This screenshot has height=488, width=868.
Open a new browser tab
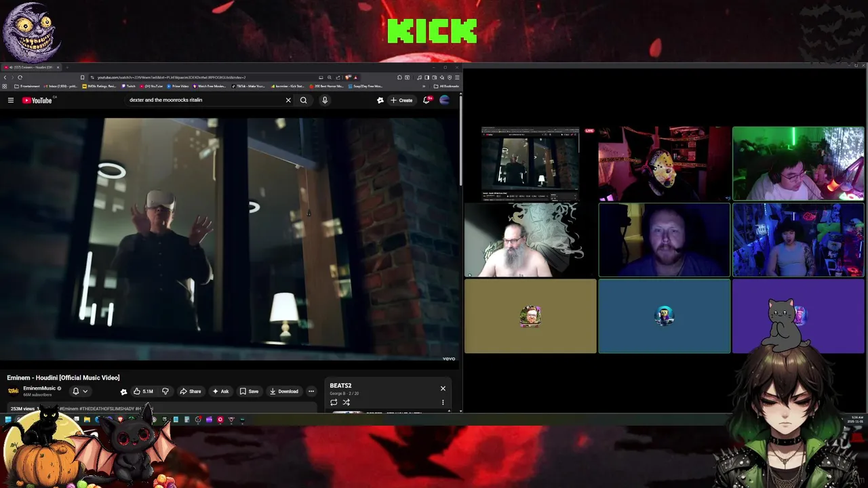coord(68,67)
